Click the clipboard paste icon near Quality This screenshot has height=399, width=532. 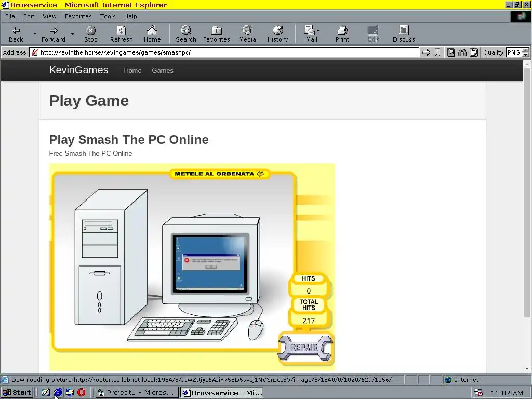click(x=474, y=52)
